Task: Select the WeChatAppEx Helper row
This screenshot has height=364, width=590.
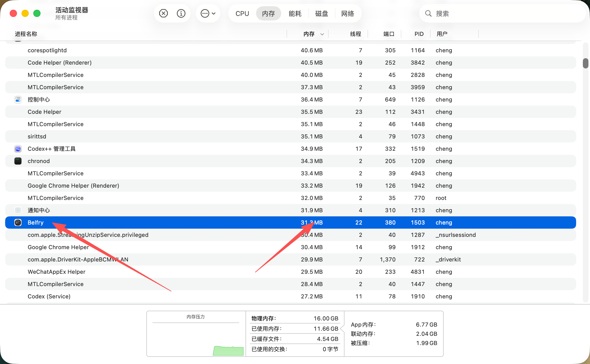Action: [291, 272]
